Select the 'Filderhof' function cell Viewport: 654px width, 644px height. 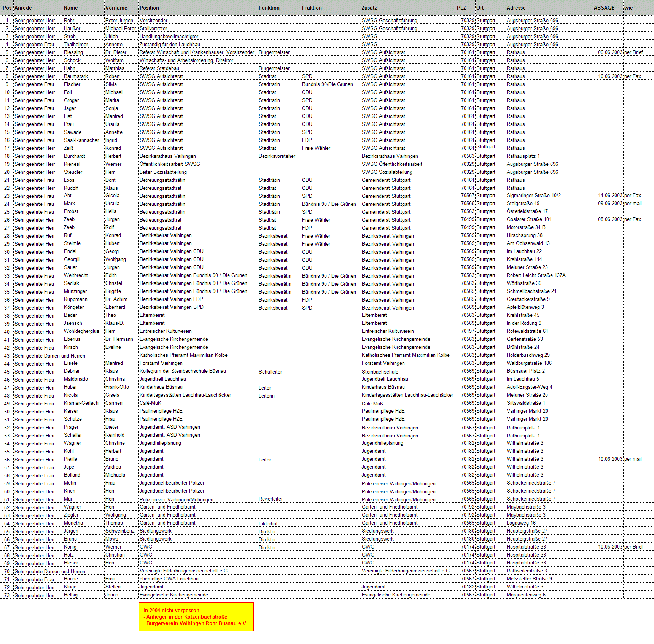pyautogui.click(x=268, y=524)
